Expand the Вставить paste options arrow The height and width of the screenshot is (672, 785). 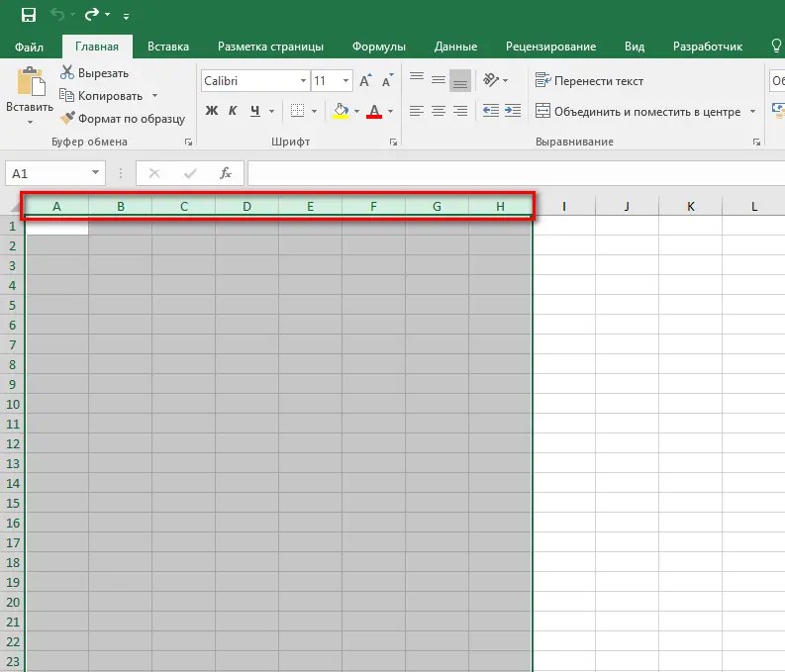(30, 122)
